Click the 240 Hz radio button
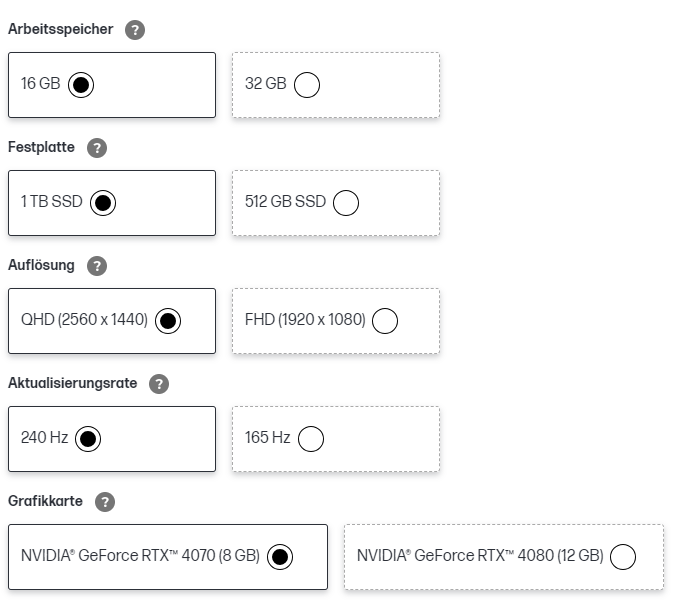 (88, 439)
